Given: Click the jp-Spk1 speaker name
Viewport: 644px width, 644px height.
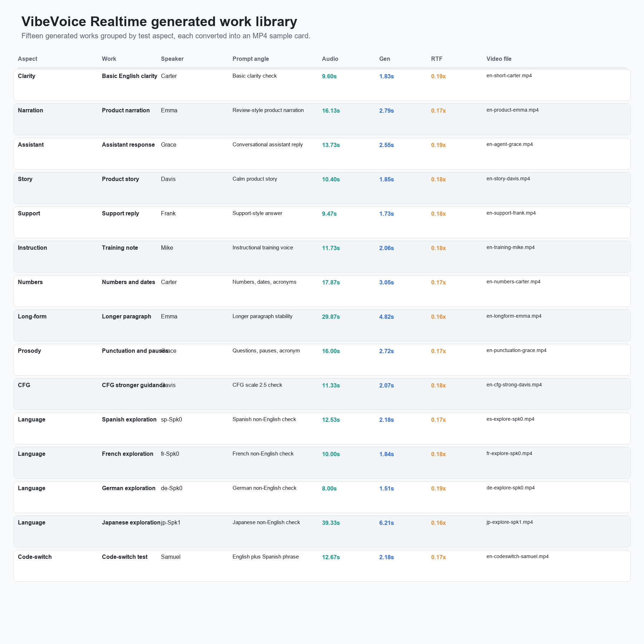Looking at the screenshot, I should coord(171,523).
